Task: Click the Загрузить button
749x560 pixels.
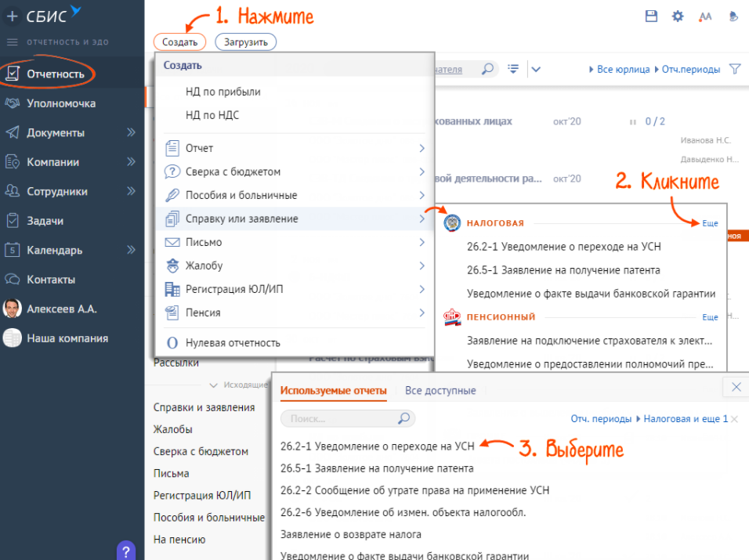Action: (246, 42)
